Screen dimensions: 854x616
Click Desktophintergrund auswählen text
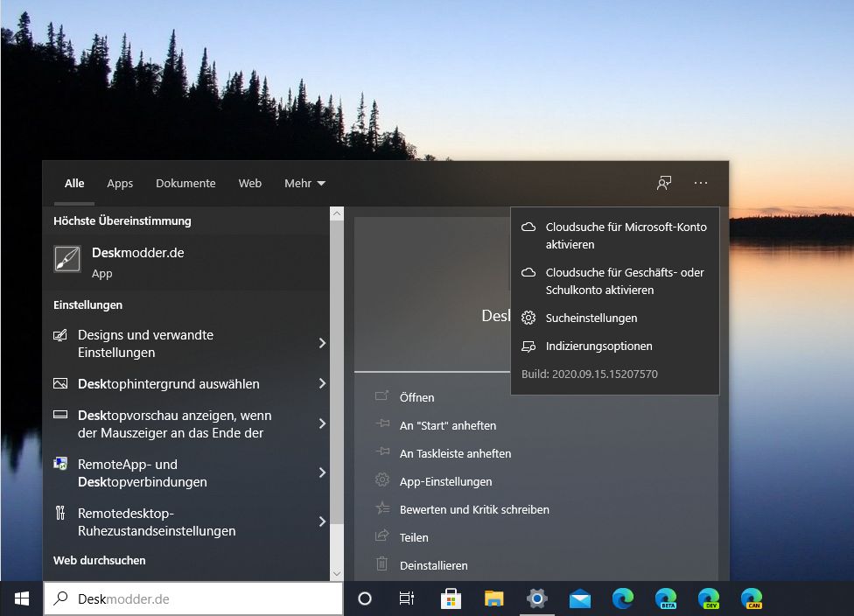(168, 384)
